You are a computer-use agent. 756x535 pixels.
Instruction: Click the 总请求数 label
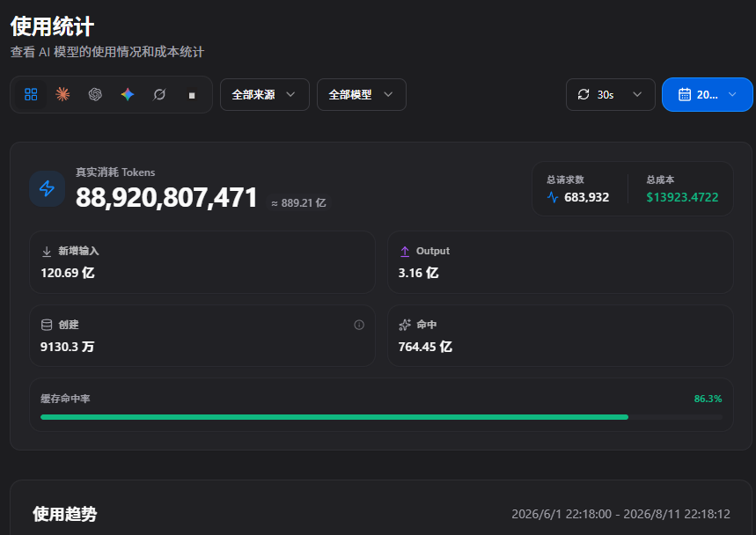coord(566,180)
